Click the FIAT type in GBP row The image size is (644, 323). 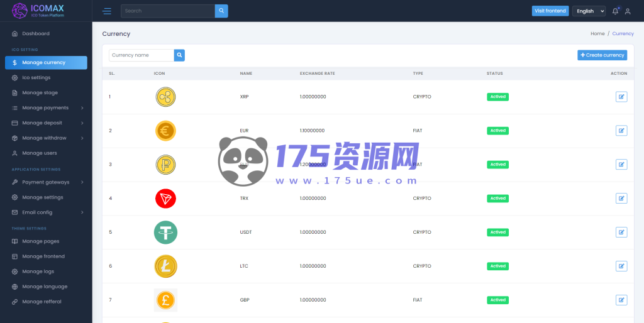pyautogui.click(x=418, y=300)
